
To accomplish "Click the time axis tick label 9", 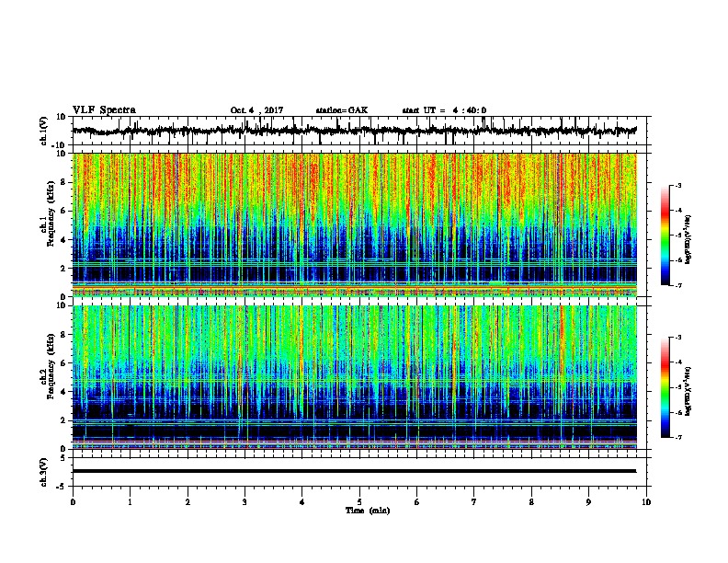I will pos(588,502).
